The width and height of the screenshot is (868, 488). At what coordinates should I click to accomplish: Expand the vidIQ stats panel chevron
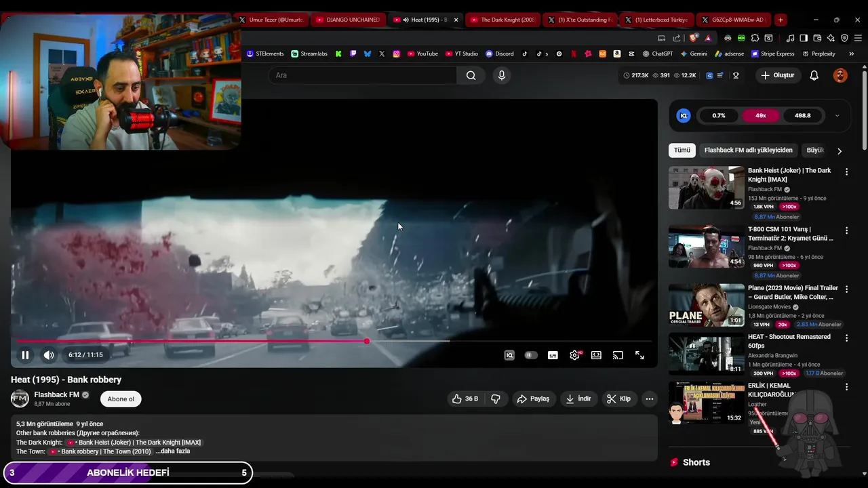tap(837, 116)
